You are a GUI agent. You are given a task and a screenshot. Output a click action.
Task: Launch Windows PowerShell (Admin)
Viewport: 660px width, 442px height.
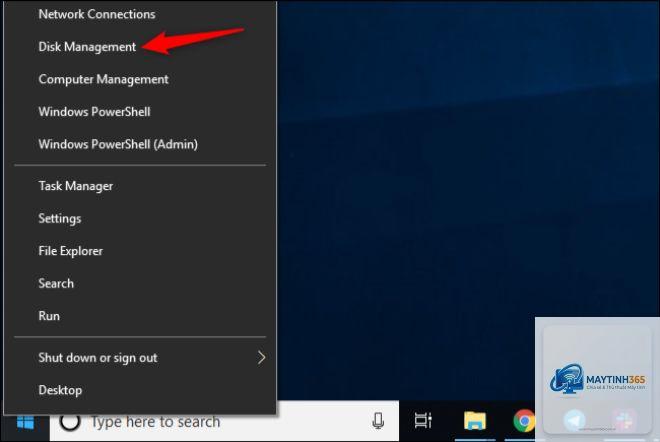[140, 144]
